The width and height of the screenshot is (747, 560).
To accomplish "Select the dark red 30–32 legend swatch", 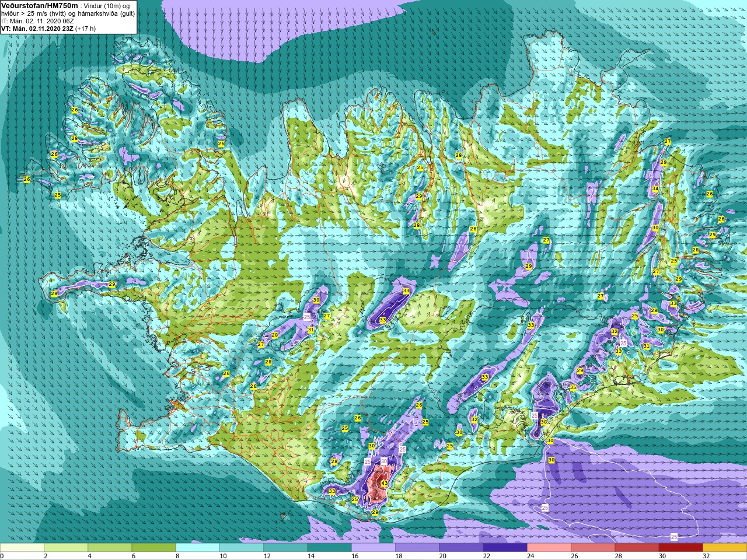I will pos(680,548).
